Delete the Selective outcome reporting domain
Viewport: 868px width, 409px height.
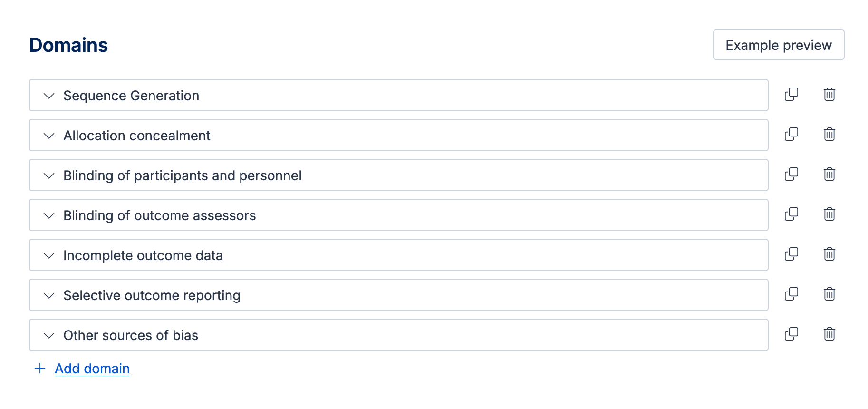click(x=829, y=294)
